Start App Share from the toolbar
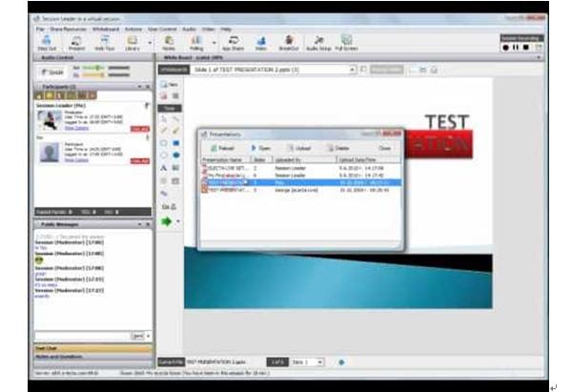Image resolution: width=572 pixels, height=392 pixels. [x=234, y=43]
